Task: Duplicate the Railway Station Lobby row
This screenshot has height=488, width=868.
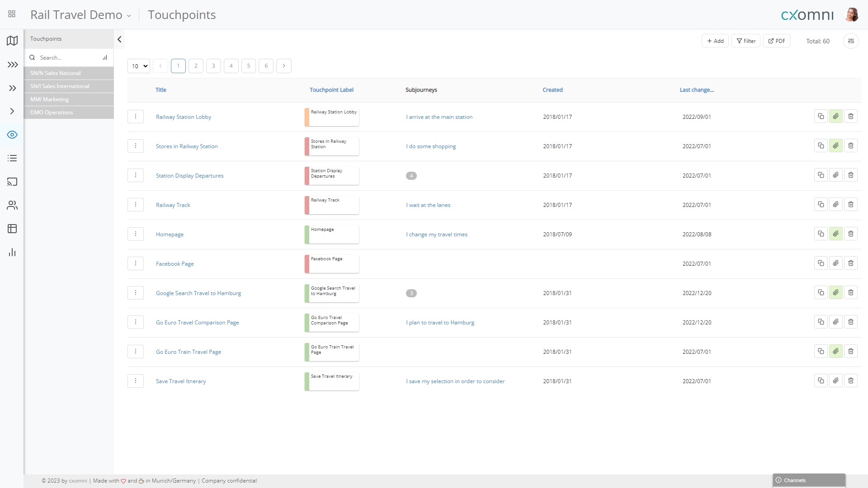Action: click(821, 117)
